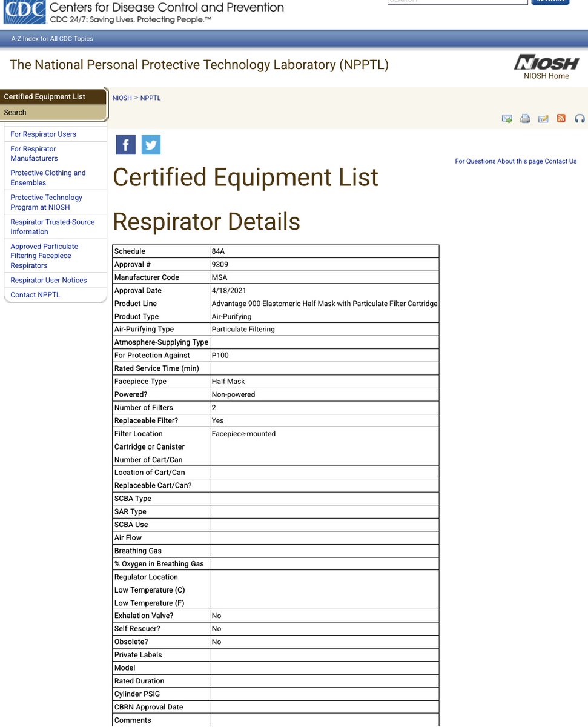The width and height of the screenshot is (588, 727).
Task: Click the Certified Equipment List heading
Action: pyautogui.click(x=246, y=177)
